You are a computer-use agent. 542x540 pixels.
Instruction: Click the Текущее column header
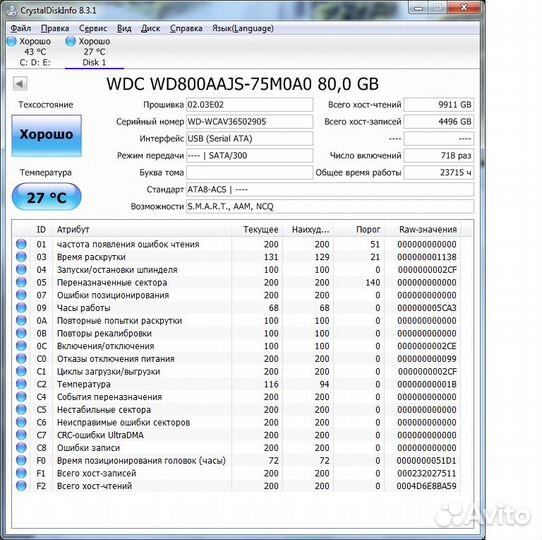(258, 230)
